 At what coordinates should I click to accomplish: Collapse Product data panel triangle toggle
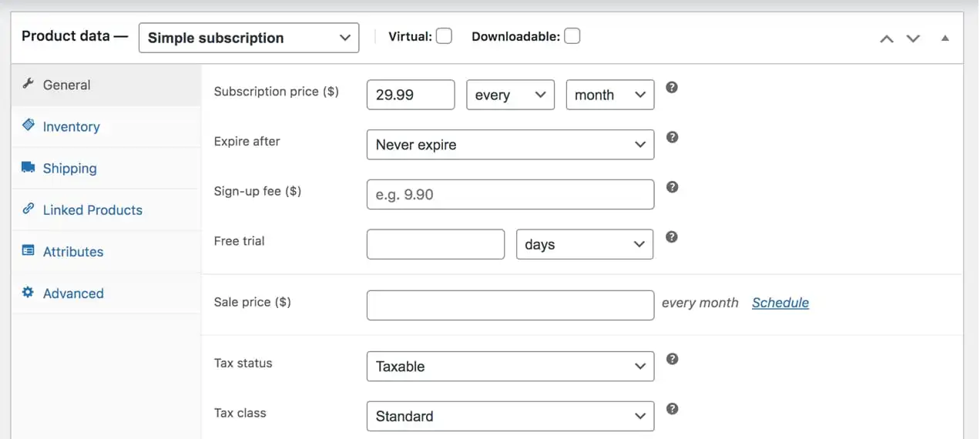tap(945, 39)
